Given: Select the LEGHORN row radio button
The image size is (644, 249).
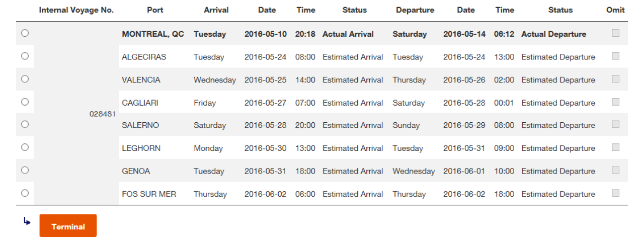Looking at the screenshot, I should pos(25,147).
